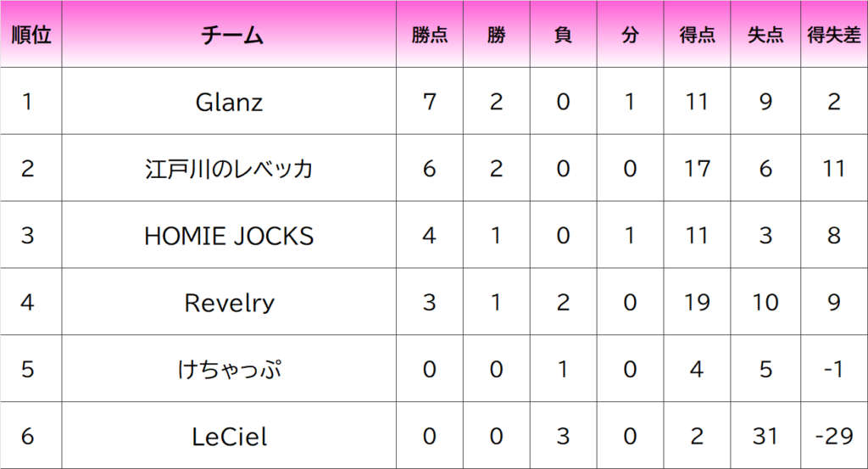
Task: Click 江戸川のレベッカ's 得点 value 17
Action: [x=697, y=168]
